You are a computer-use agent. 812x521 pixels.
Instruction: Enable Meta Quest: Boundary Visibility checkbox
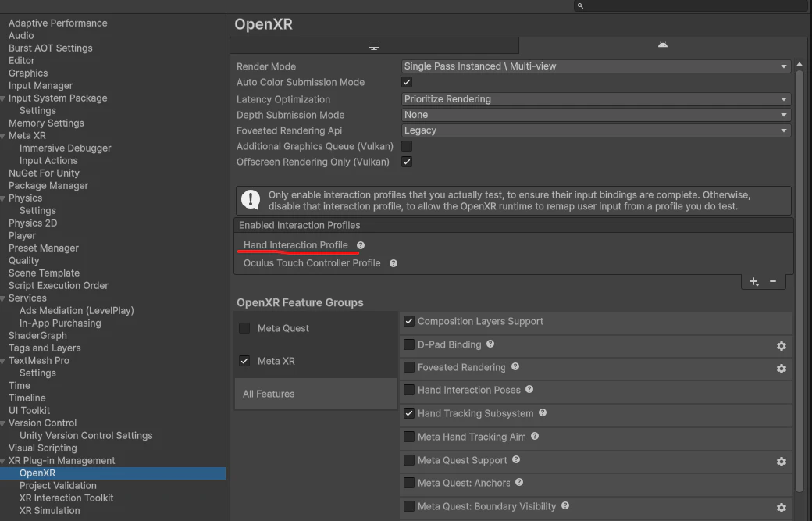tap(409, 506)
